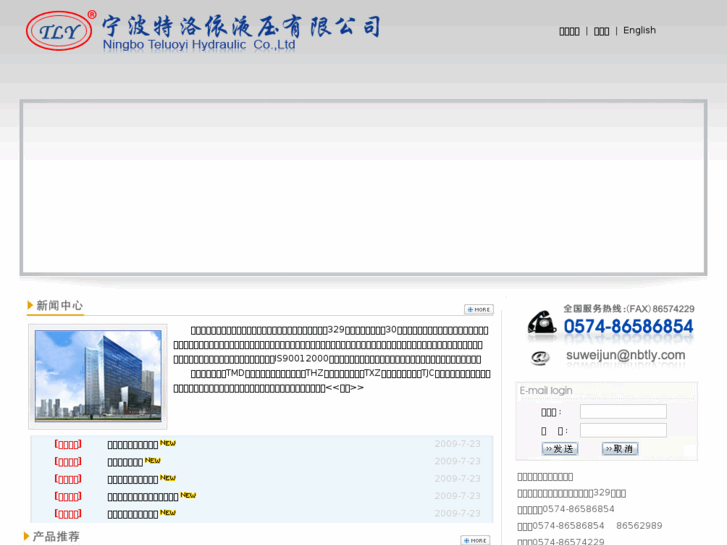Open the building photo thumbnail
The height and width of the screenshot is (545, 727).
pyautogui.click(x=98, y=376)
